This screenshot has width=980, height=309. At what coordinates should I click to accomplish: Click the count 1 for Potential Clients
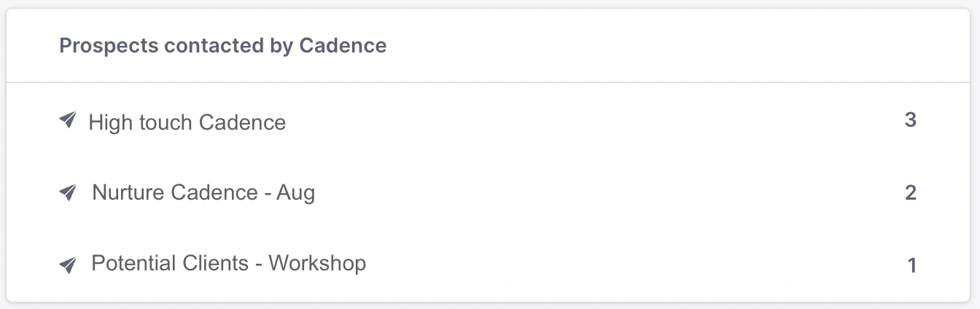(x=911, y=265)
